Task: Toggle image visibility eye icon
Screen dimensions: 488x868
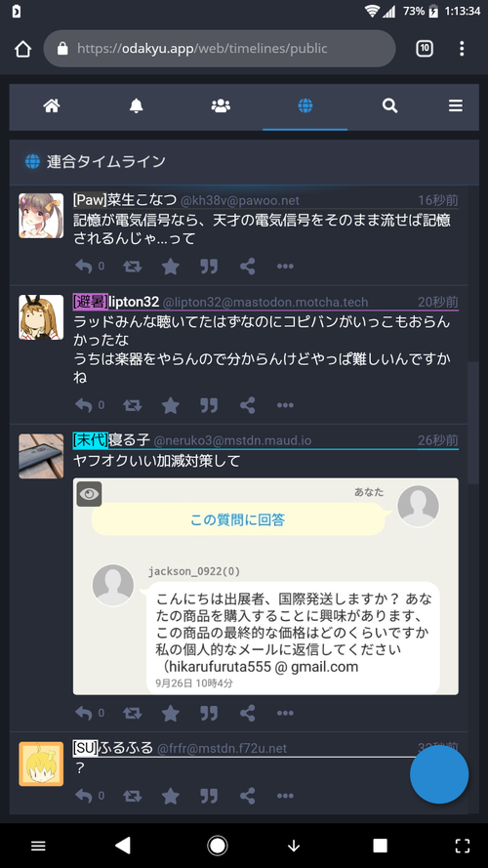Action: [89, 494]
